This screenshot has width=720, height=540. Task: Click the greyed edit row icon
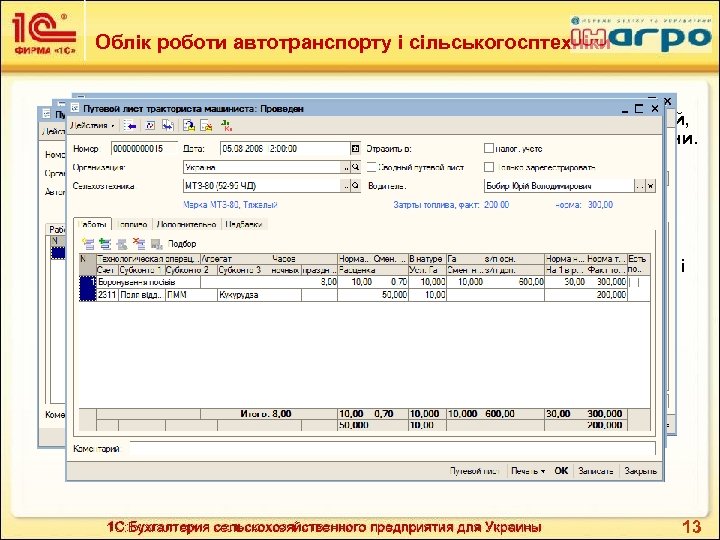point(122,244)
